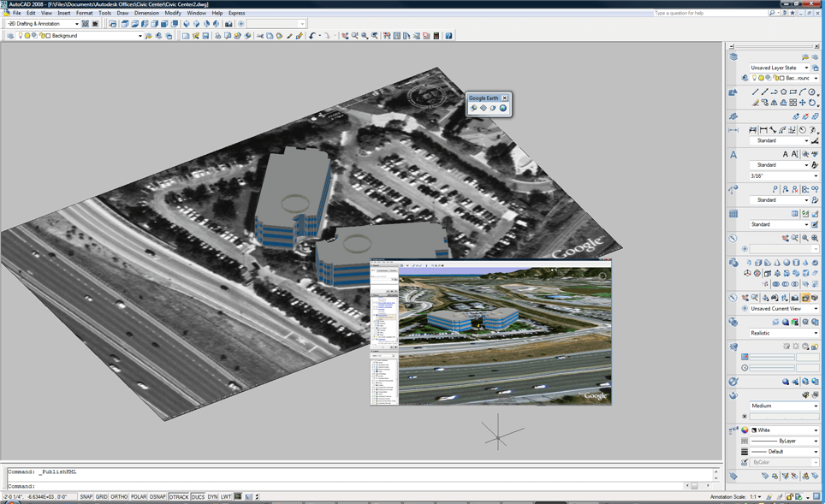Click the Sun brightness slider in light panel

click(772, 357)
